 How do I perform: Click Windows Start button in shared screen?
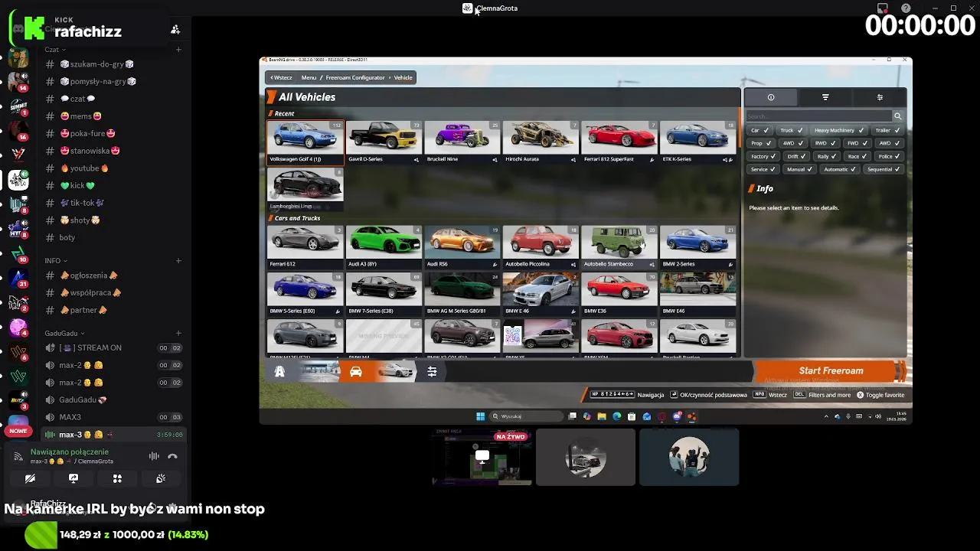(x=480, y=416)
